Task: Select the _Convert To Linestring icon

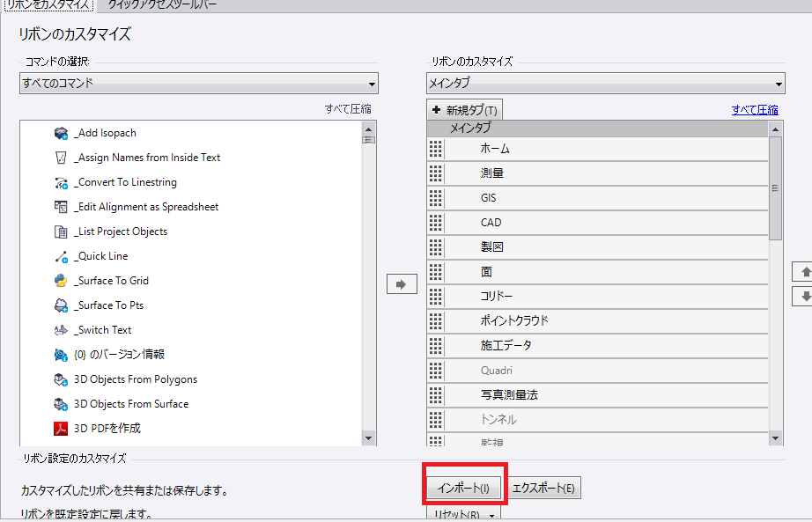Action: (61, 182)
